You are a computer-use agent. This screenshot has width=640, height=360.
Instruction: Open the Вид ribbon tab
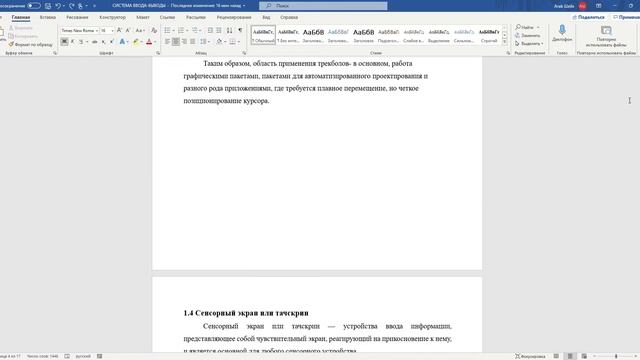pyautogui.click(x=266, y=18)
